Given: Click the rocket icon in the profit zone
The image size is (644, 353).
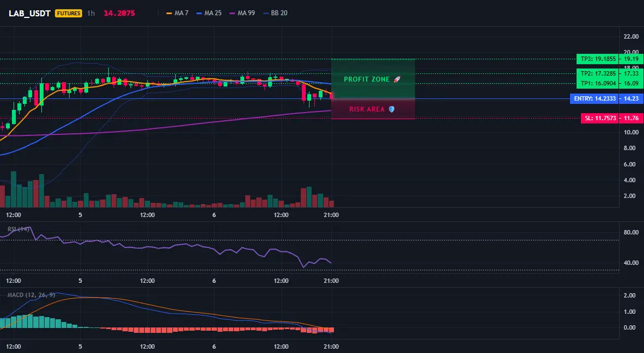Looking at the screenshot, I should coord(397,79).
